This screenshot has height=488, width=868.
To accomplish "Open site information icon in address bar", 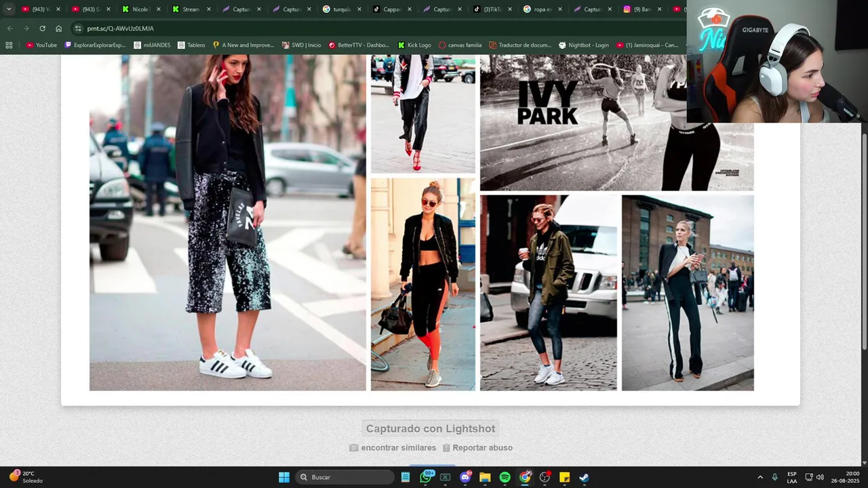I will click(x=78, y=28).
